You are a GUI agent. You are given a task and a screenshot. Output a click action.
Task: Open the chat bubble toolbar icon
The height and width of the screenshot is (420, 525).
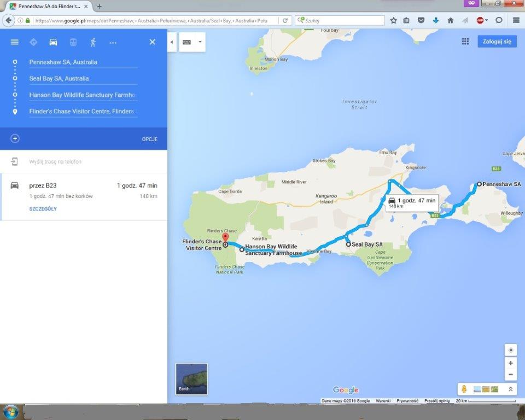pyautogui.click(x=499, y=20)
